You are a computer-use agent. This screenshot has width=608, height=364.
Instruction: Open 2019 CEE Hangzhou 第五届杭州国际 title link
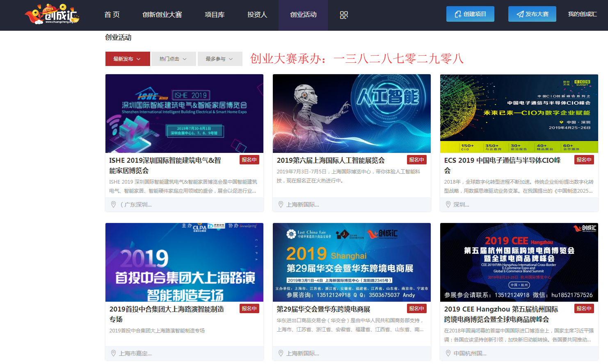(x=501, y=314)
